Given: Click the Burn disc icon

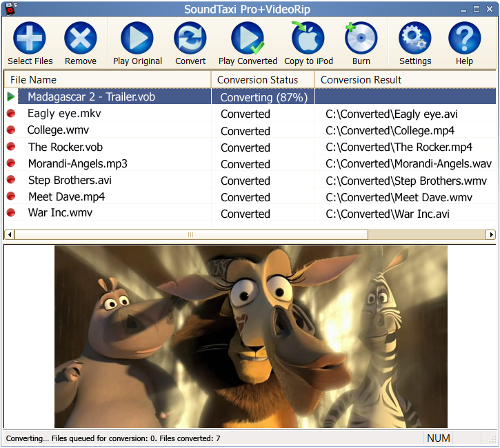Looking at the screenshot, I should pyautogui.click(x=361, y=38).
